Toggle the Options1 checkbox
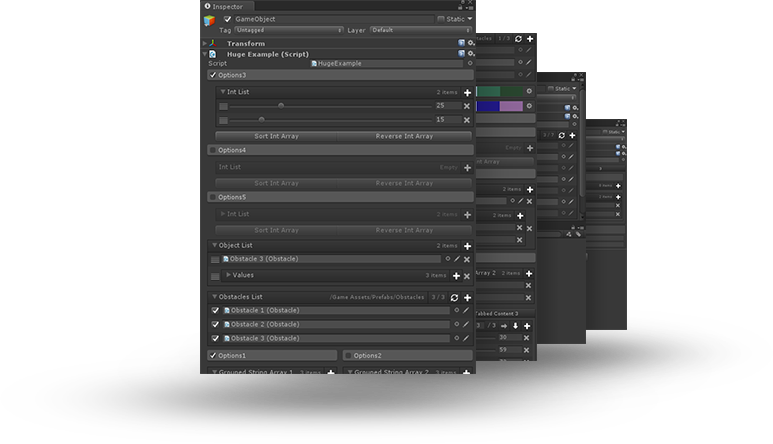Viewport: 773px width, 444px height. tap(213, 355)
